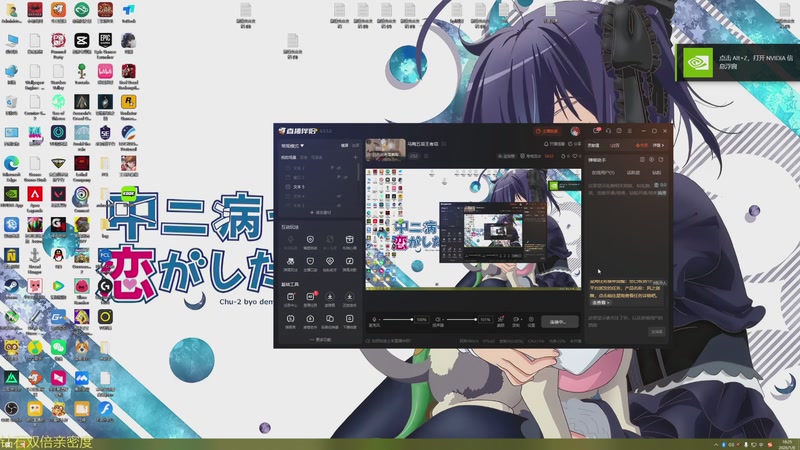Select the Terraria desktop icon
800x450 pixels.
(x=82, y=76)
